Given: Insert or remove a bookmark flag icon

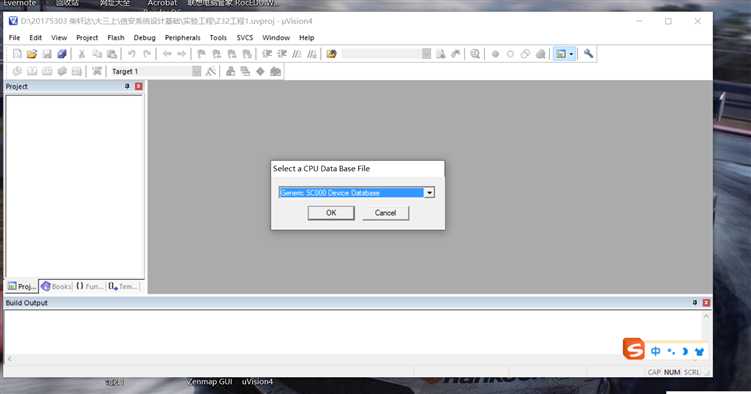Looking at the screenshot, I should pos(202,54).
